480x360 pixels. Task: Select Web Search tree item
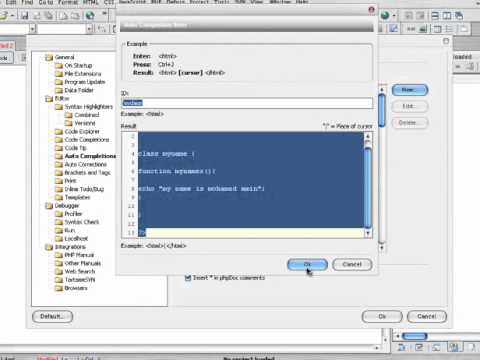(x=80, y=272)
